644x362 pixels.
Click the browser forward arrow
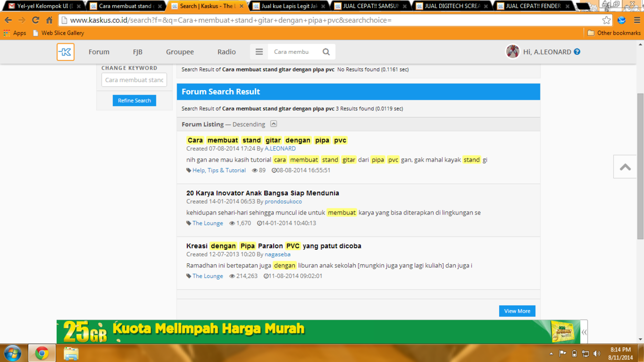tap(22, 20)
